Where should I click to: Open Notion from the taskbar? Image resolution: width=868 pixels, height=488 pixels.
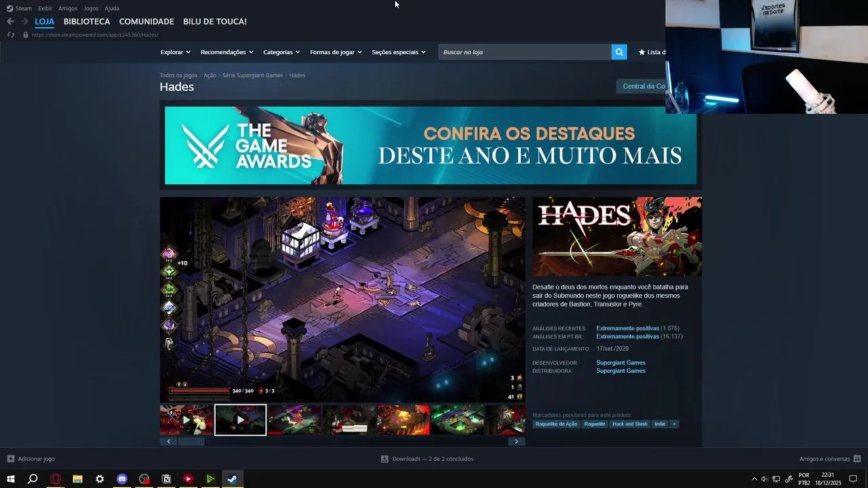pyautogui.click(x=166, y=479)
